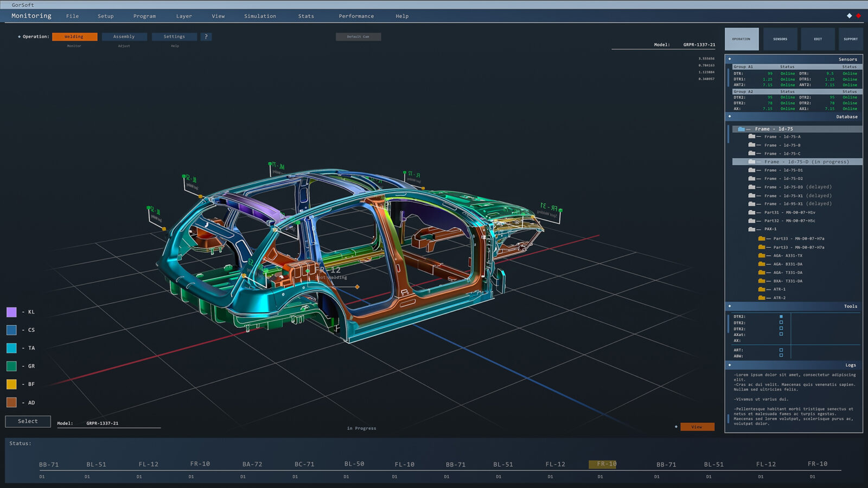868x488 pixels.
Task: Uncheck the filled DTR2 checkbox in Tools
Action: click(781, 317)
